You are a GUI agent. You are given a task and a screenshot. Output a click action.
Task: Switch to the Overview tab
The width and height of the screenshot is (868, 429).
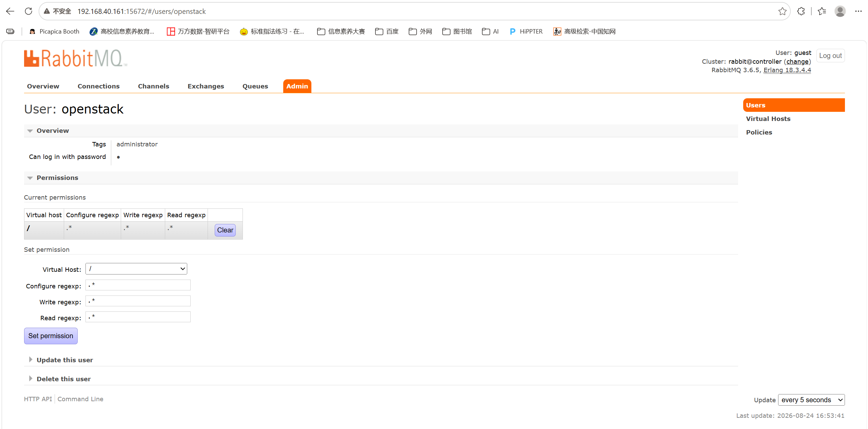43,86
